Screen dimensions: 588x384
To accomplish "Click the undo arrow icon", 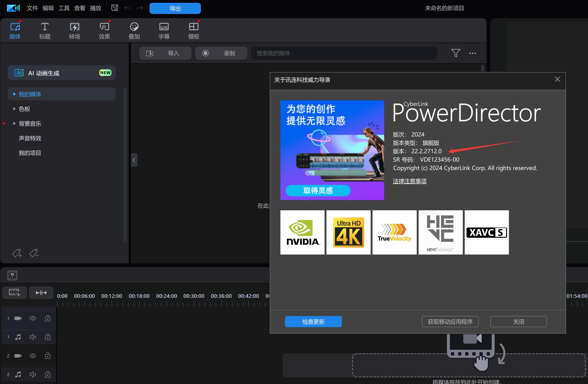I will pyautogui.click(x=127, y=8).
